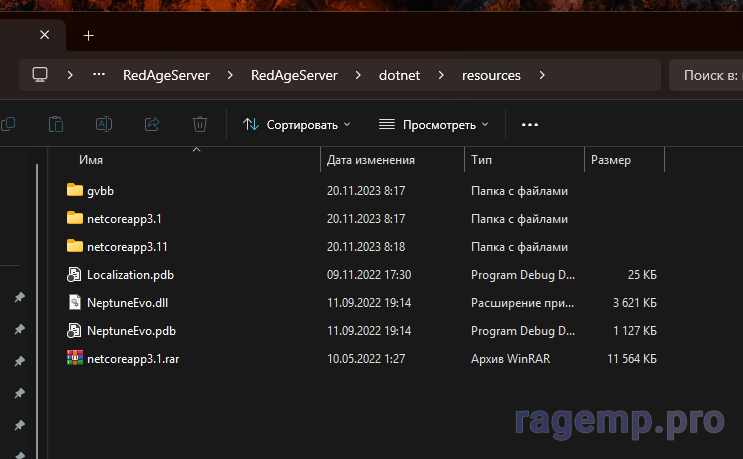Sort by Размер column header

(611, 160)
